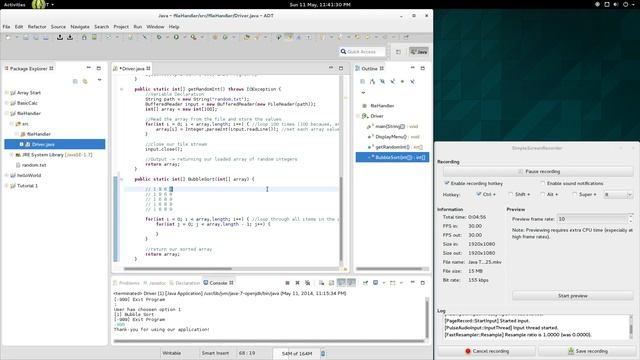
Task: Expand the BasicCalc project
Action: 7,103
